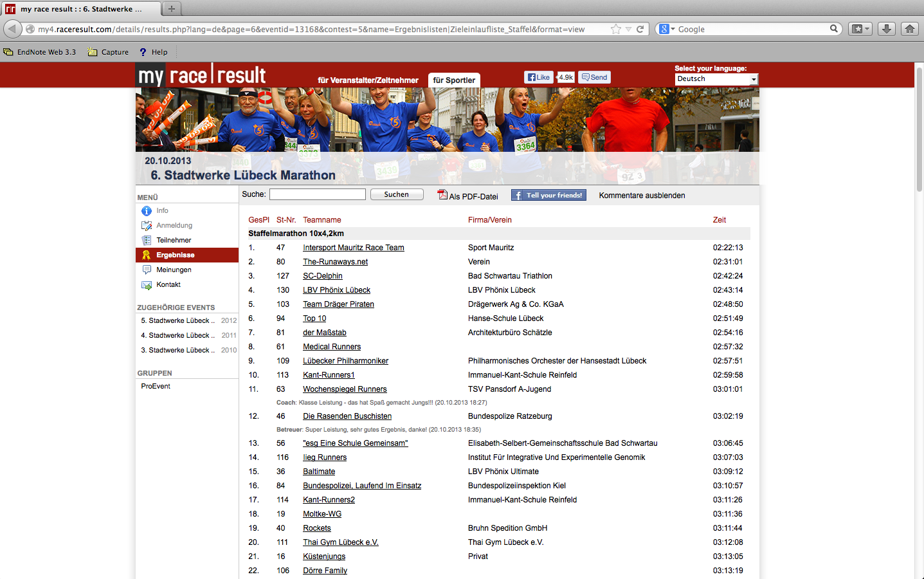Viewport: 924px width, 579px height.
Task: Open the new tab plus button
Action: (x=172, y=9)
